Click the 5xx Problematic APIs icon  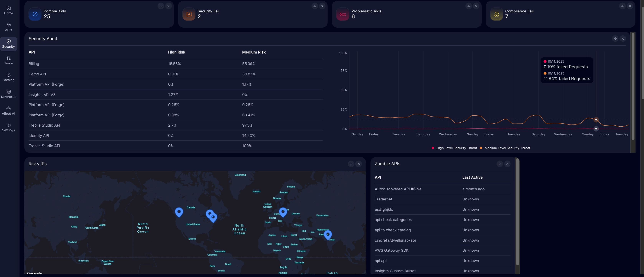click(342, 14)
